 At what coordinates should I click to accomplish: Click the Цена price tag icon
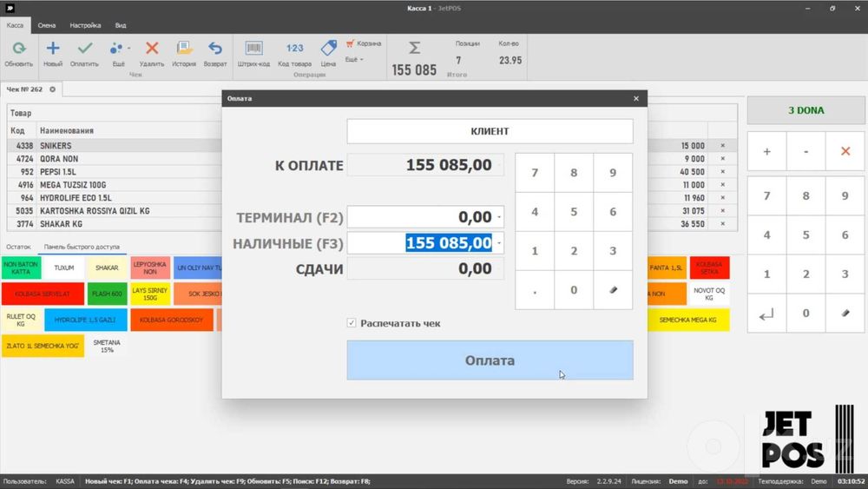point(328,49)
